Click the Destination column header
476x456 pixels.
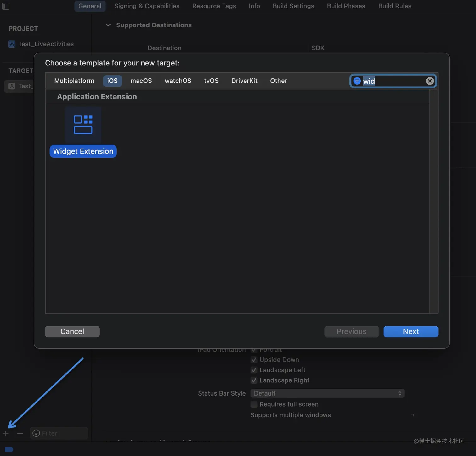point(165,48)
